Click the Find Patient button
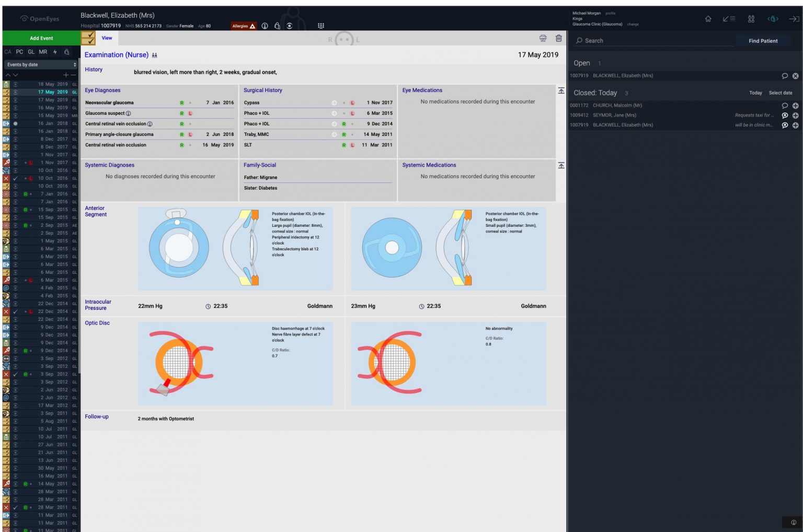The image size is (803, 532). (x=763, y=41)
